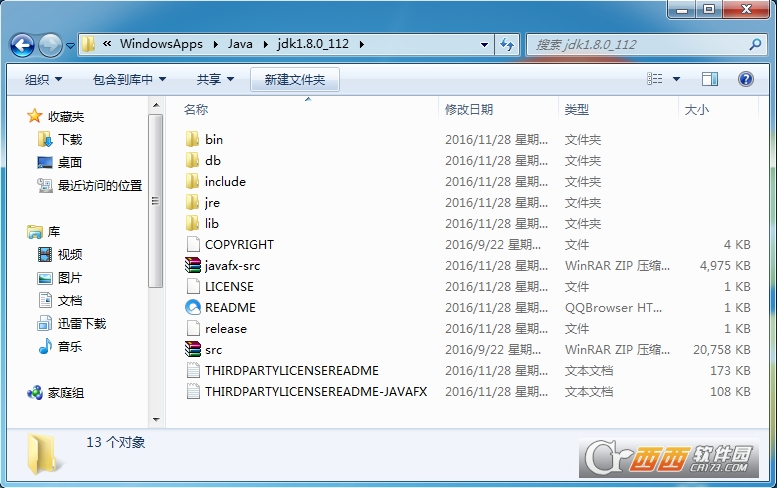Open the 视频 library
Viewport: 779px width, 488px height.
pos(70,255)
